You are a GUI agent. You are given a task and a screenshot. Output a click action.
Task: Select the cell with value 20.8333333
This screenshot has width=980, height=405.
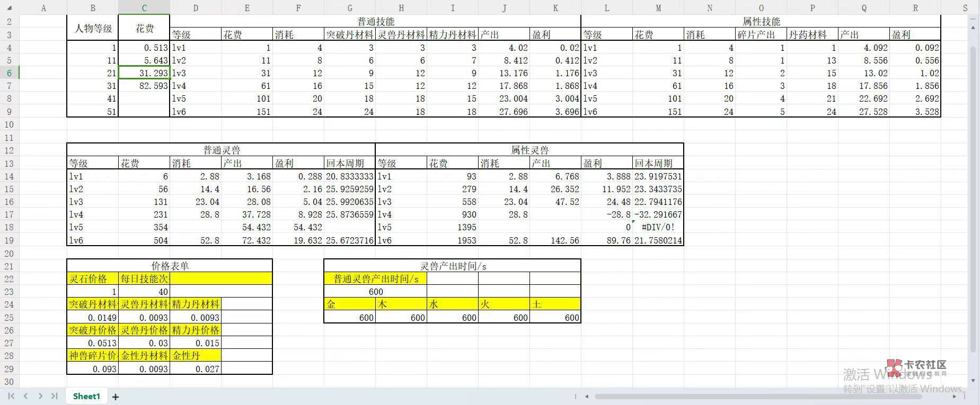coord(350,176)
